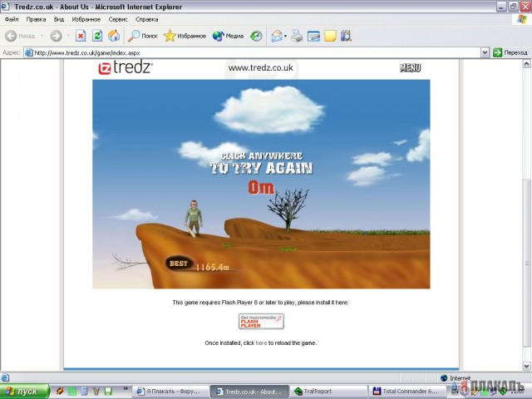The image size is (532, 399).
Task: Refresh the page with green arrows icon
Action: (97, 36)
